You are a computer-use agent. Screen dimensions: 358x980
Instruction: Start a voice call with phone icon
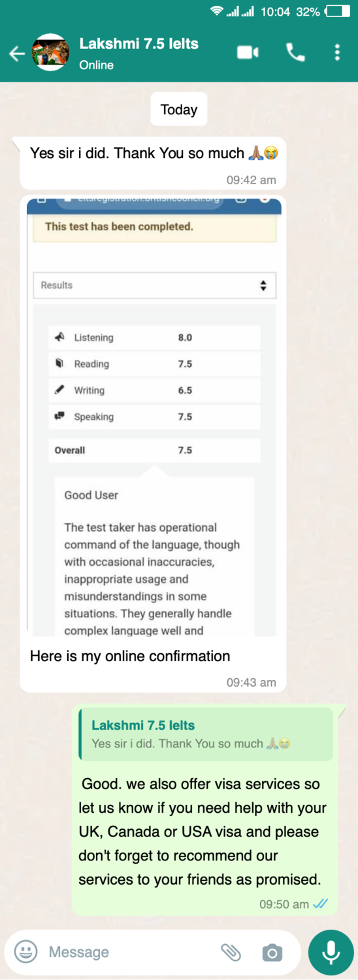pos(295,52)
